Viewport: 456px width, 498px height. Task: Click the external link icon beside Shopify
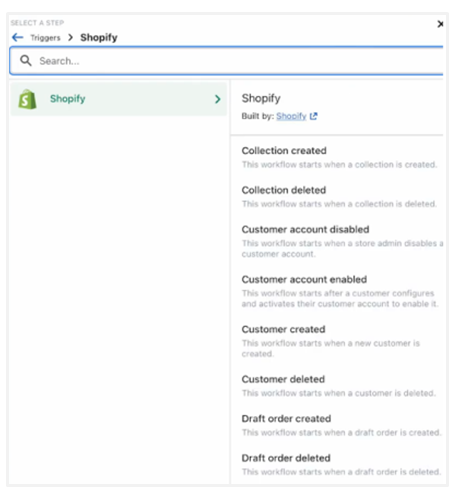(x=313, y=116)
